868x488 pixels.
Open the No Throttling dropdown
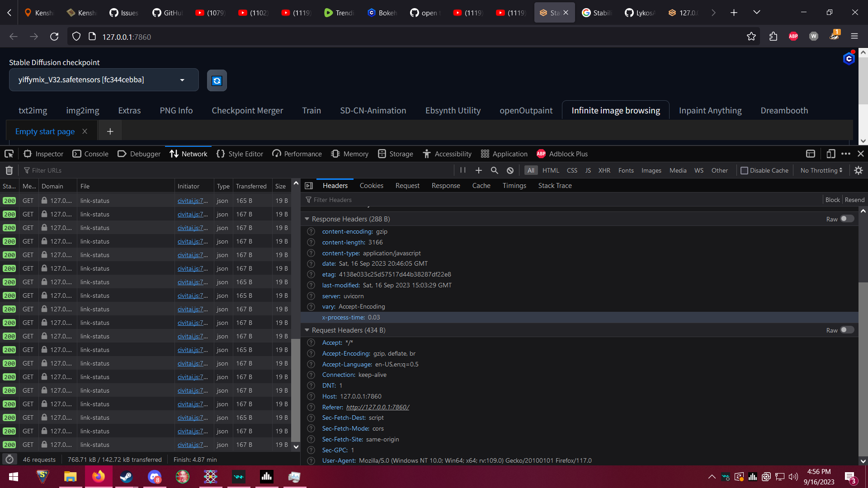pos(821,170)
